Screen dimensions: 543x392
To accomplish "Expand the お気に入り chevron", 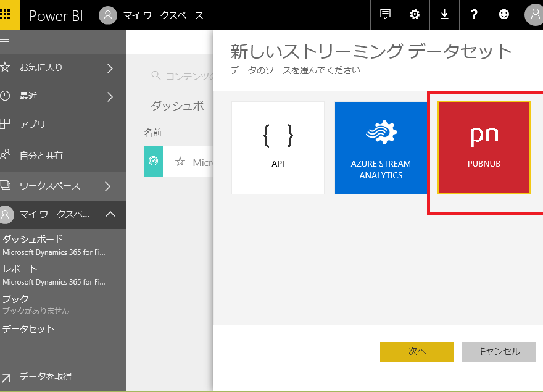I will pos(110,69).
